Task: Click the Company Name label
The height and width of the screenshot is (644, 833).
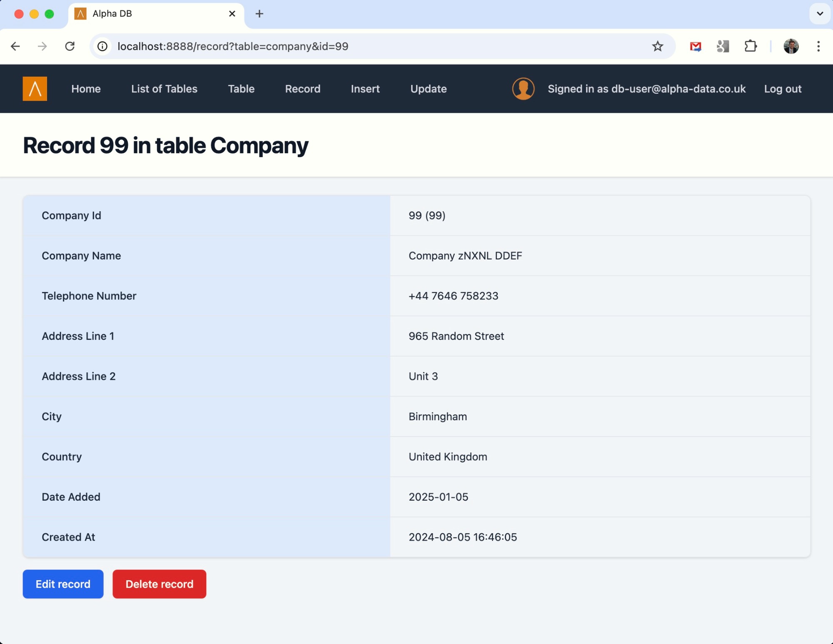Action: coord(81,256)
